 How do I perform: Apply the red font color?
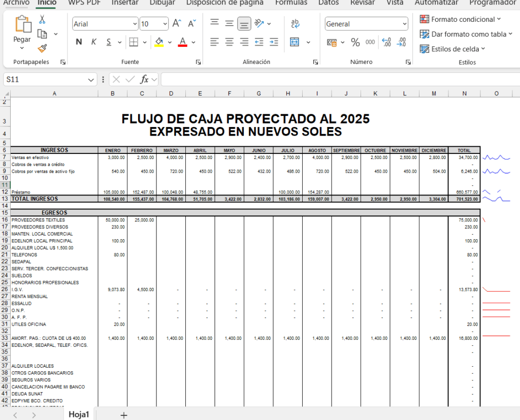click(x=182, y=42)
